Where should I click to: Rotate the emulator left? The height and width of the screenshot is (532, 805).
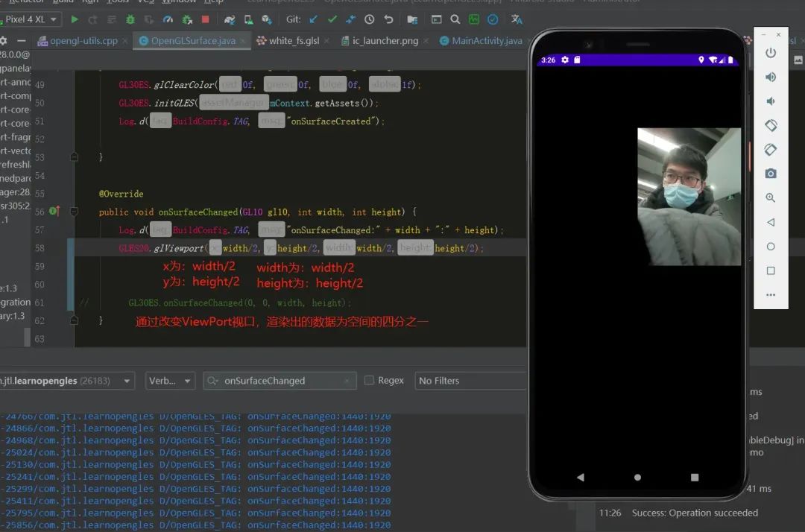[771, 124]
